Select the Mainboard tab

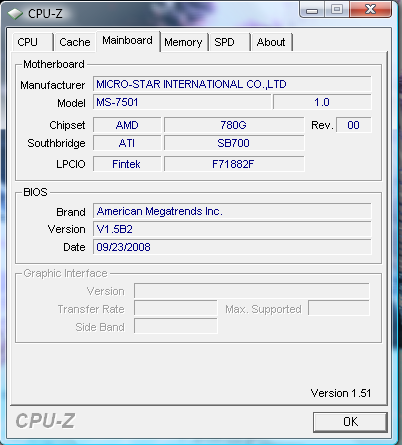point(128,41)
